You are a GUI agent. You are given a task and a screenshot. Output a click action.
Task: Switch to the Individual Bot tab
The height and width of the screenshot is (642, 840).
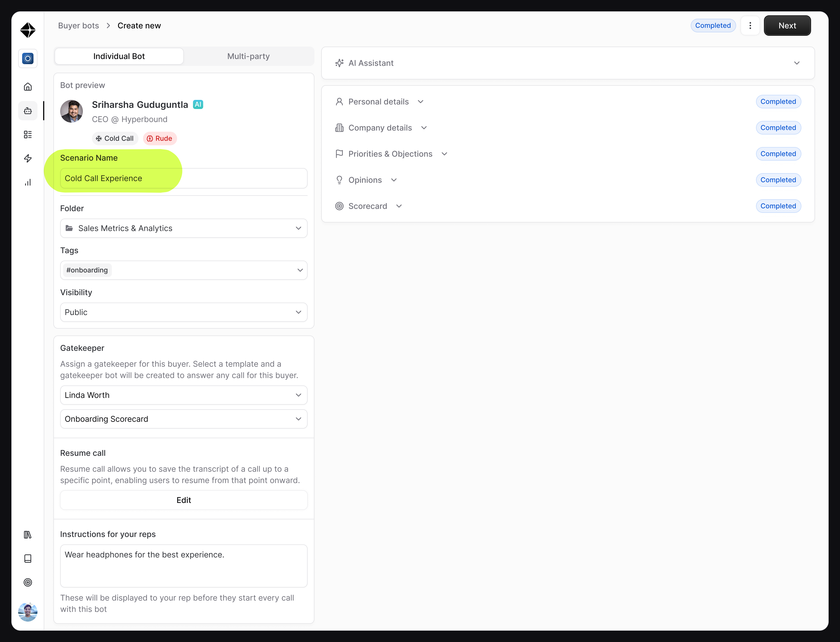click(x=119, y=56)
